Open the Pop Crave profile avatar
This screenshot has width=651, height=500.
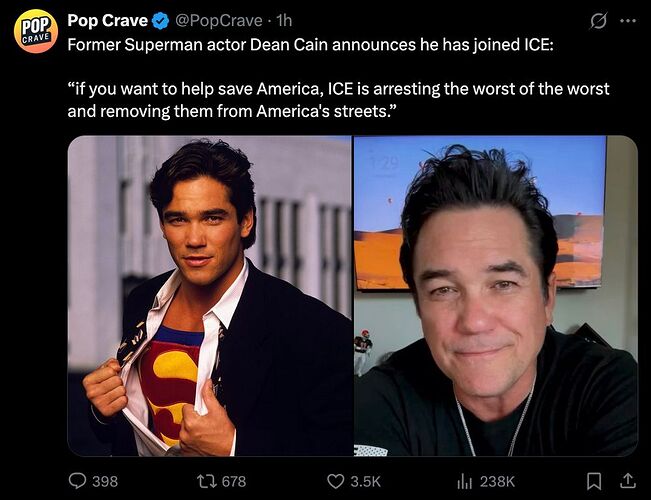point(36,31)
